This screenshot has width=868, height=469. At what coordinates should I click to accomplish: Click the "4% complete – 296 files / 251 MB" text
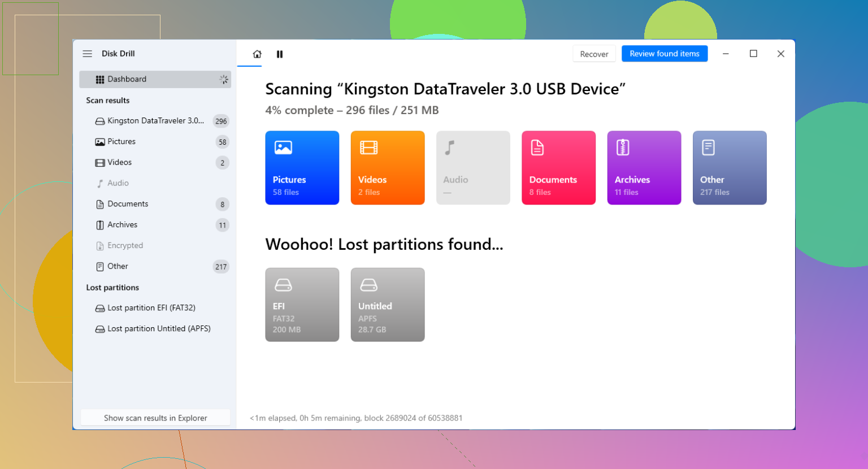[352, 111]
